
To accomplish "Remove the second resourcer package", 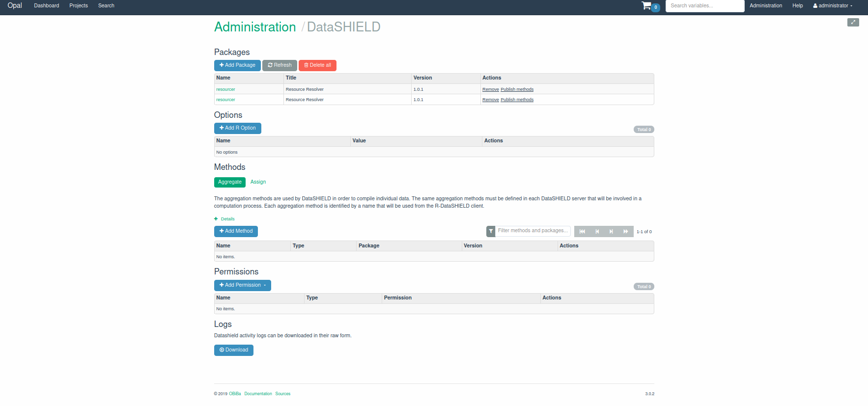I will pyautogui.click(x=490, y=100).
